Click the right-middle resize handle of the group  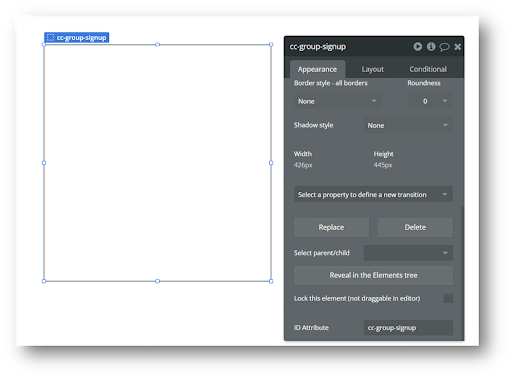tap(271, 163)
